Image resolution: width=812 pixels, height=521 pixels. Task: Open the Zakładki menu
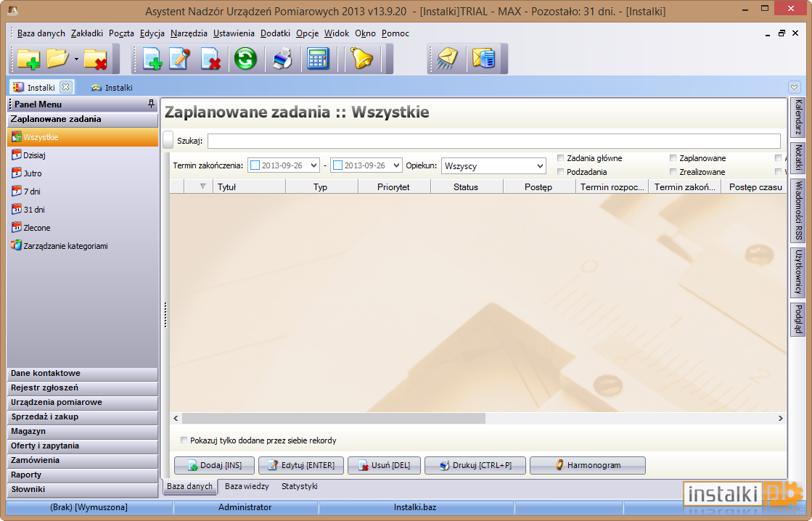tap(87, 33)
